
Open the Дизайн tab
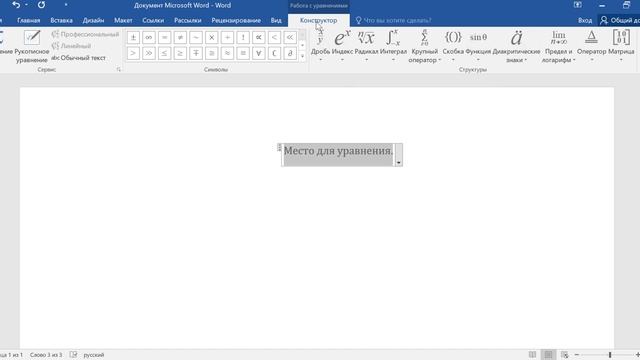(93, 20)
